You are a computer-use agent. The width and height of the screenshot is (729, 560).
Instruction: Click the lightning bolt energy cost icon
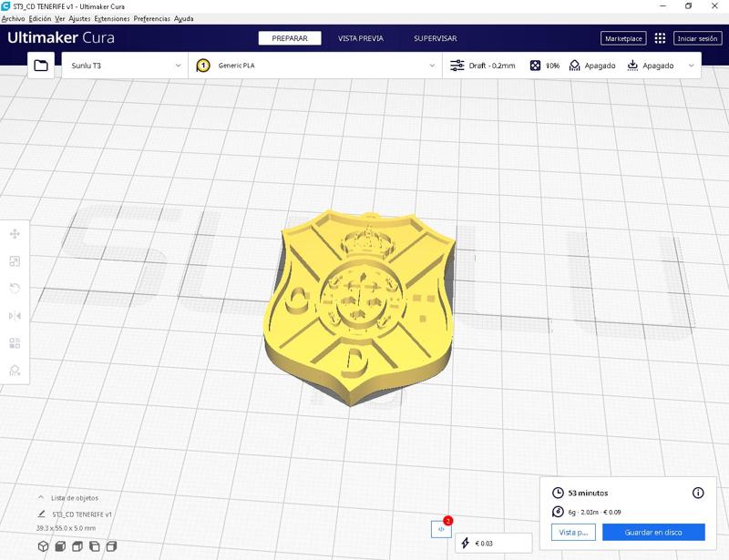point(466,543)
